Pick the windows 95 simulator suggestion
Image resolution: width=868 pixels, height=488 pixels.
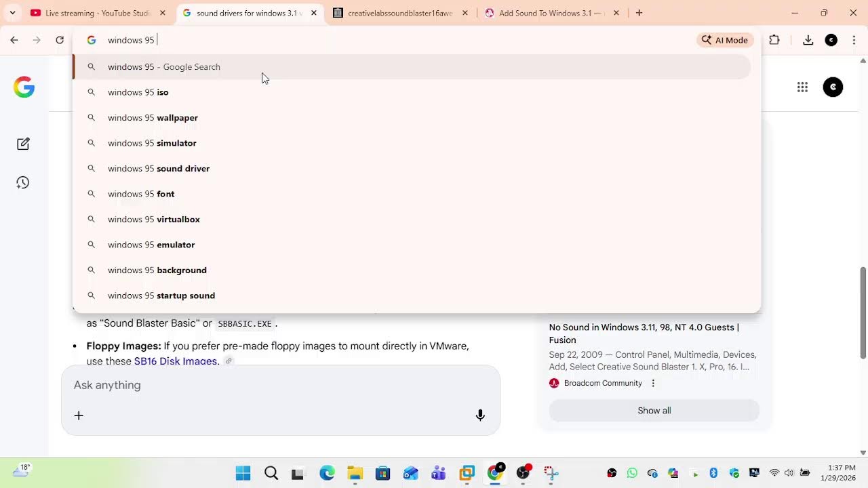coord(412,143)
